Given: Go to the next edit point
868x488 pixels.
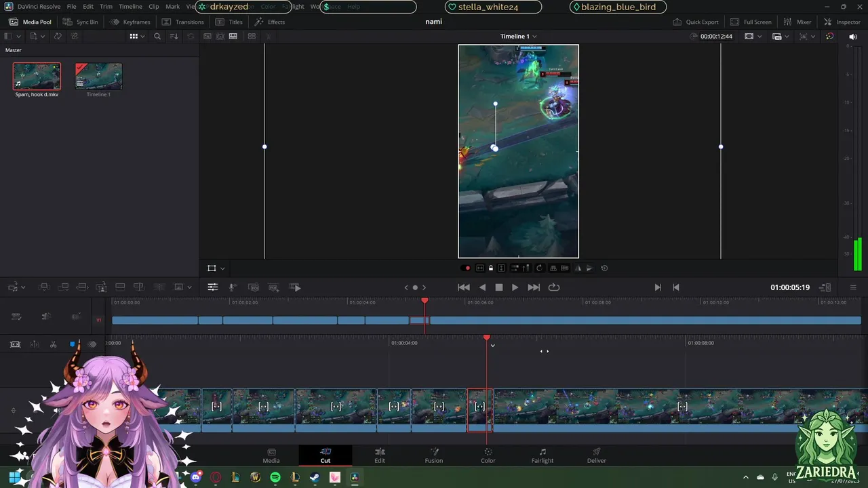Looking at the screenshot, I should tap(658, 287).
